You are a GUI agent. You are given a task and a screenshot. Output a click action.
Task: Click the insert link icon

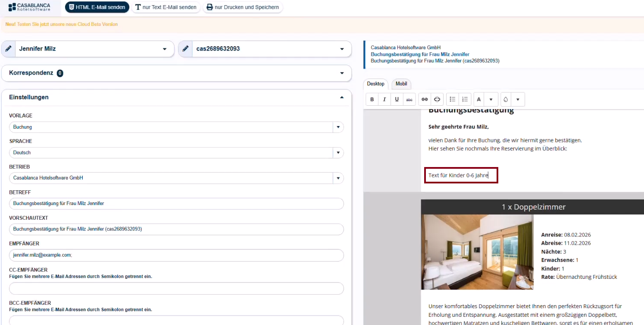tap(425, 99)
